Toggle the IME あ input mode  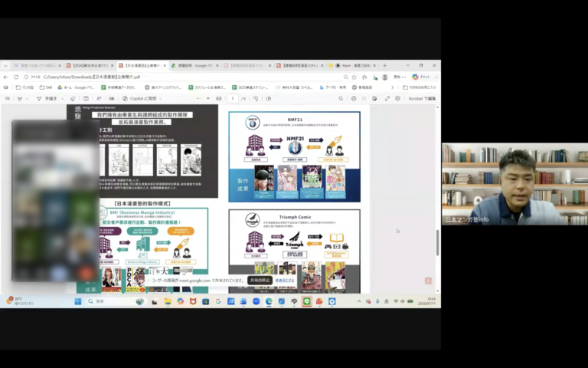pos(386,301)
